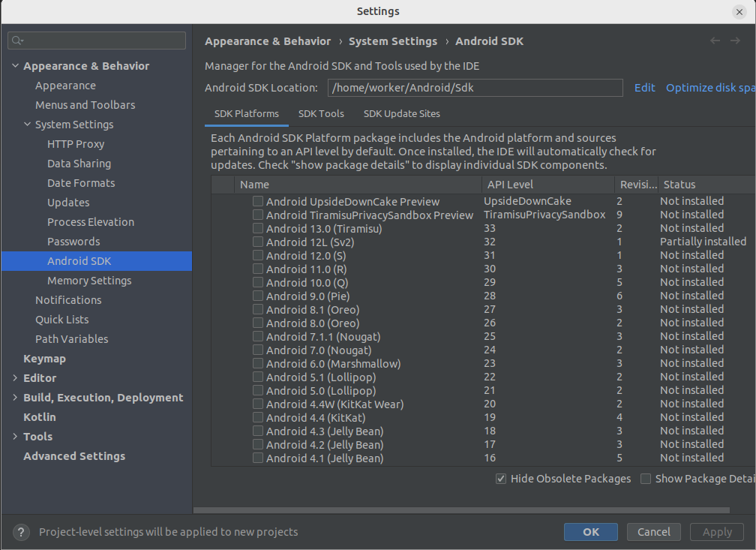Sort table by Name column header
Image resolution: width=756 pixels, height=550 pixels.
(358, 185)
